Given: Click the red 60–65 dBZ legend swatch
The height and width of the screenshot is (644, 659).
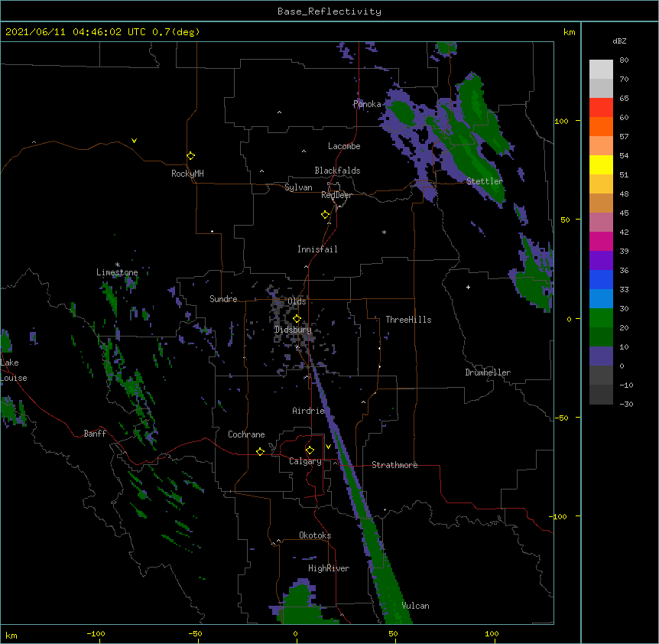Looking at the screenshot, I should 601,107.
